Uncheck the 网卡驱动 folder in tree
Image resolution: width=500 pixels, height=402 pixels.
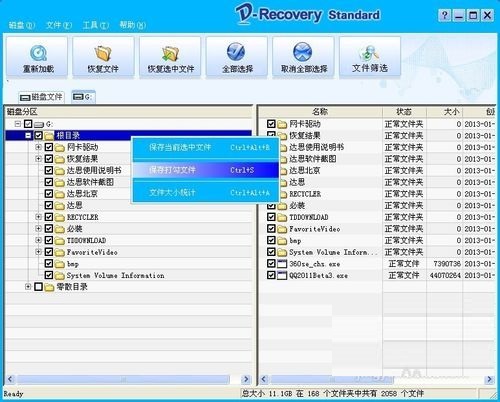pyautogui.click(x=49, y=147)
